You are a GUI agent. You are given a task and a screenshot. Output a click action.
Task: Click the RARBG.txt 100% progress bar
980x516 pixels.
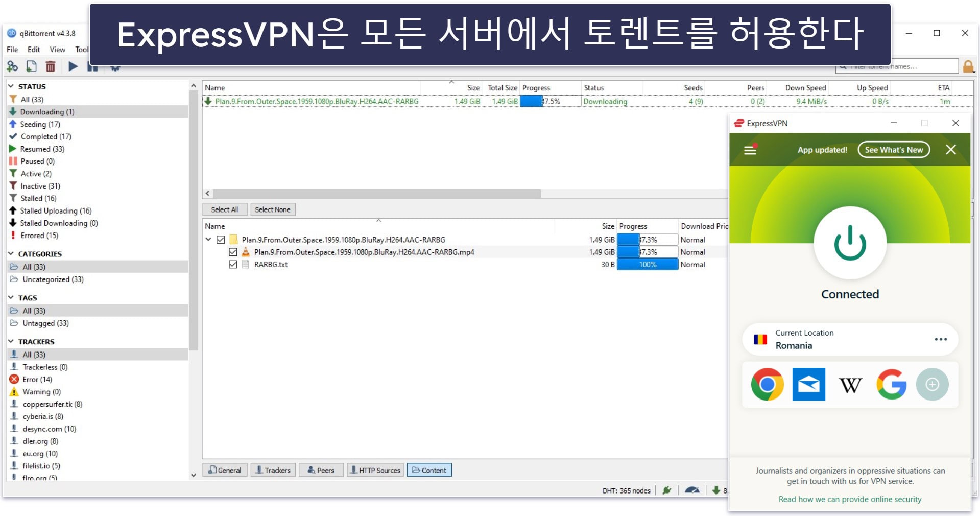[648, 264]
